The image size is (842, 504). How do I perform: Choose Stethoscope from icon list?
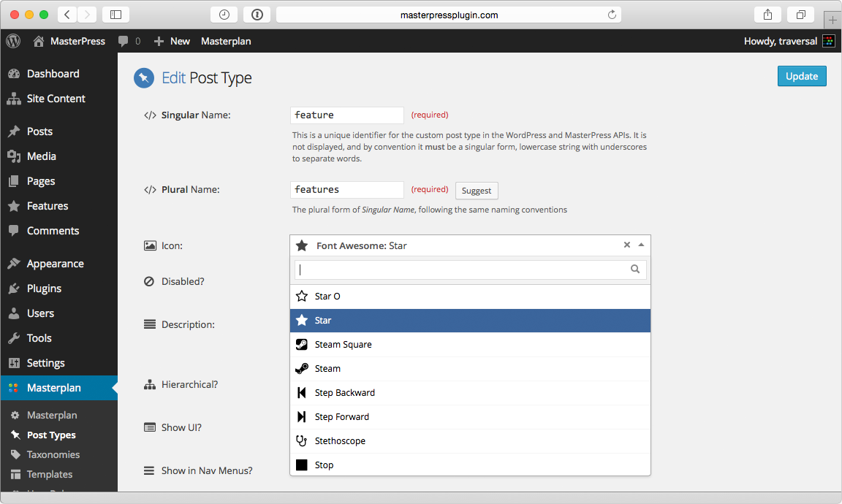coord(470,441)
